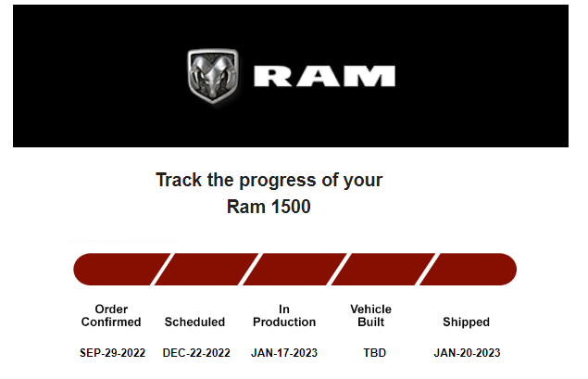The height and width of the screenshot is (379, 588).
Task: Click the Scheduled stage label
Action: point(194,322)
